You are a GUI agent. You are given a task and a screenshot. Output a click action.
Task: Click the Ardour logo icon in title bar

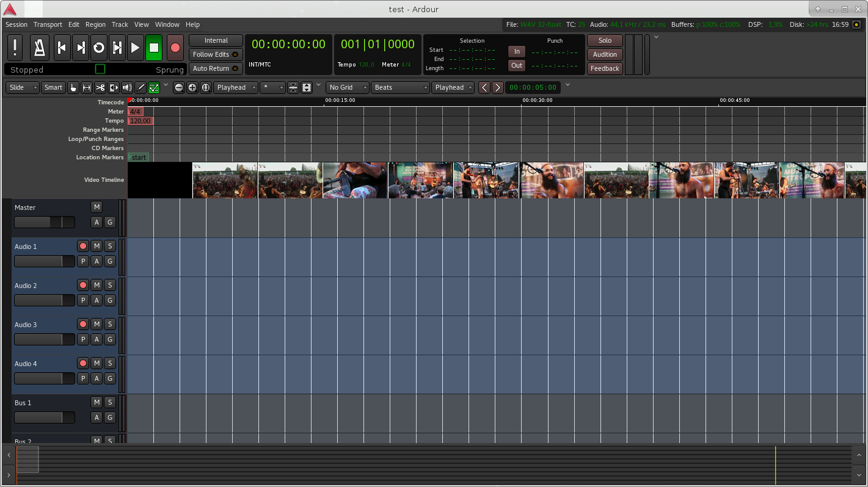pyautogui.click(x=9, y=9)
